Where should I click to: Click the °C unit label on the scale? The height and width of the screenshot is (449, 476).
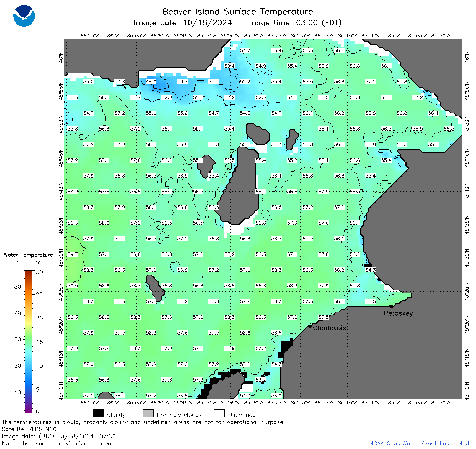(39, 263)
